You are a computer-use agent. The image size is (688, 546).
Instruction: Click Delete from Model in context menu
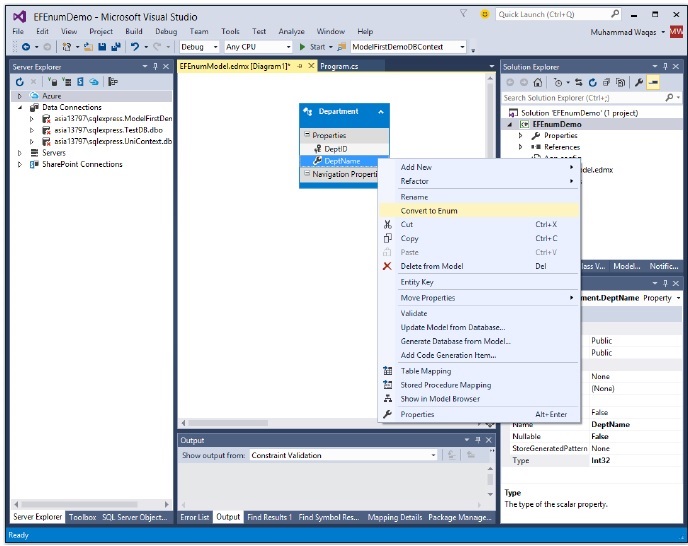coord(431,266)
